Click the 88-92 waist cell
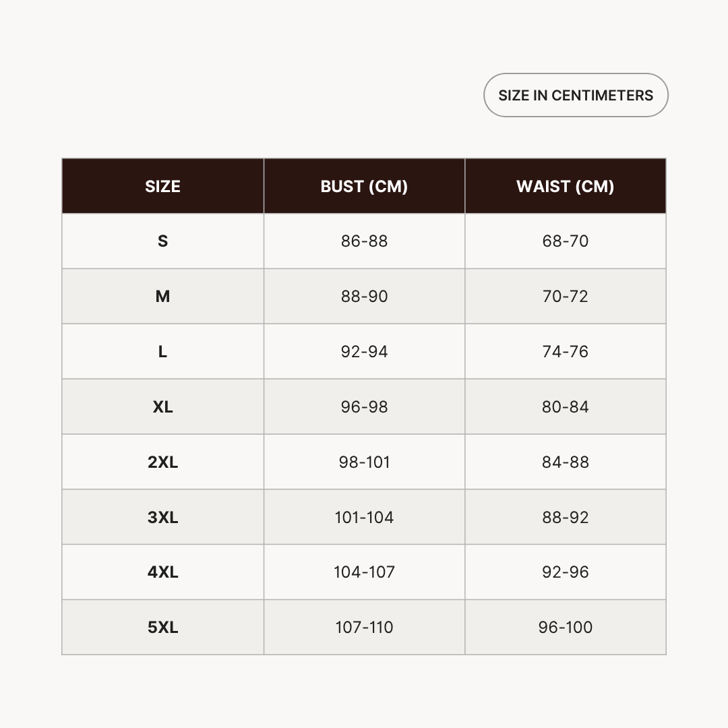The height and width of the screenshot is (728, 728). 565,518
